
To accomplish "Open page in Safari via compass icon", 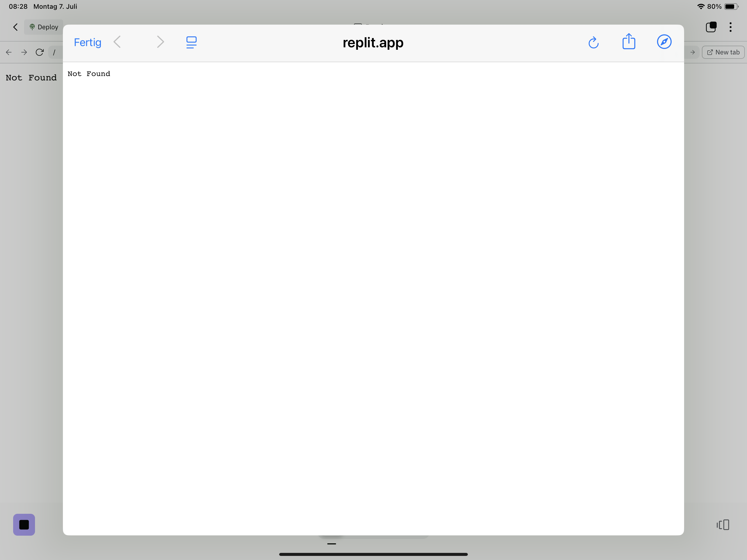I will [664, 42].
